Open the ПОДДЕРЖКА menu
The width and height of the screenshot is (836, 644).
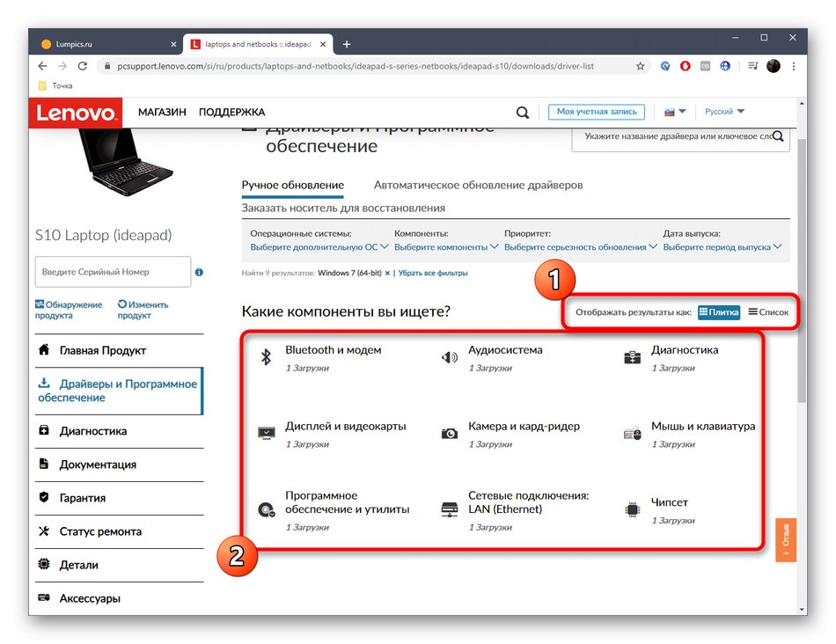click(232, 113)
